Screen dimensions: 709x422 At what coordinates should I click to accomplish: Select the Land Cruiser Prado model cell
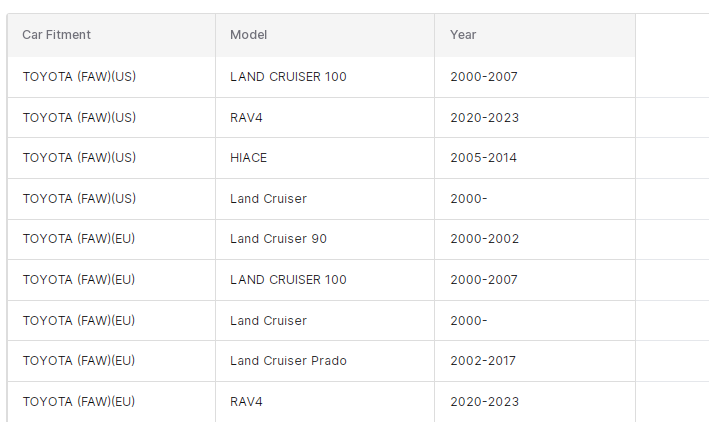[288, 361]
